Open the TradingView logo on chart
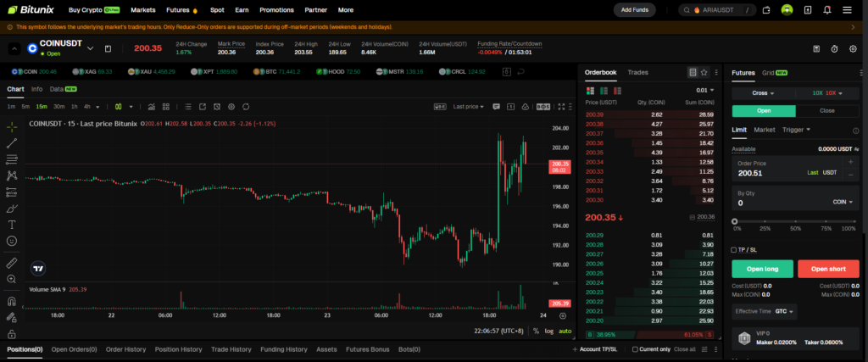The width and height of the screenshot is (868, 362). pyautogui.click(x=38, y=269)
